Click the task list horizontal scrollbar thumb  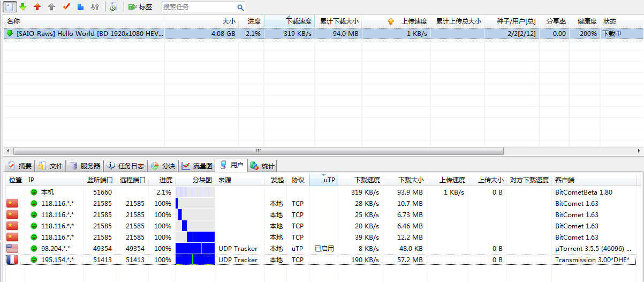click(257, 151)
